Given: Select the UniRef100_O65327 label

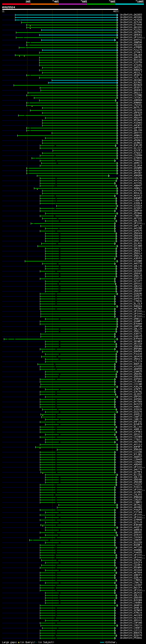Looking at the screenshot, I should pos(131,67).
